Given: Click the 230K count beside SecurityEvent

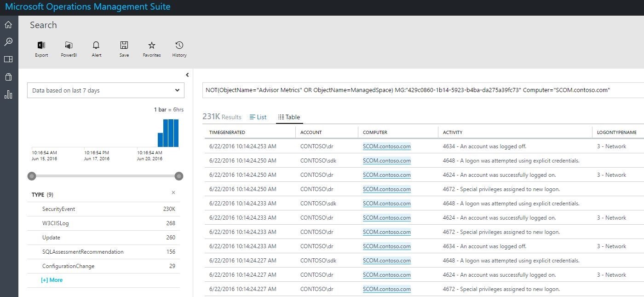Looking at the screenshot, I should click(169, 209).
